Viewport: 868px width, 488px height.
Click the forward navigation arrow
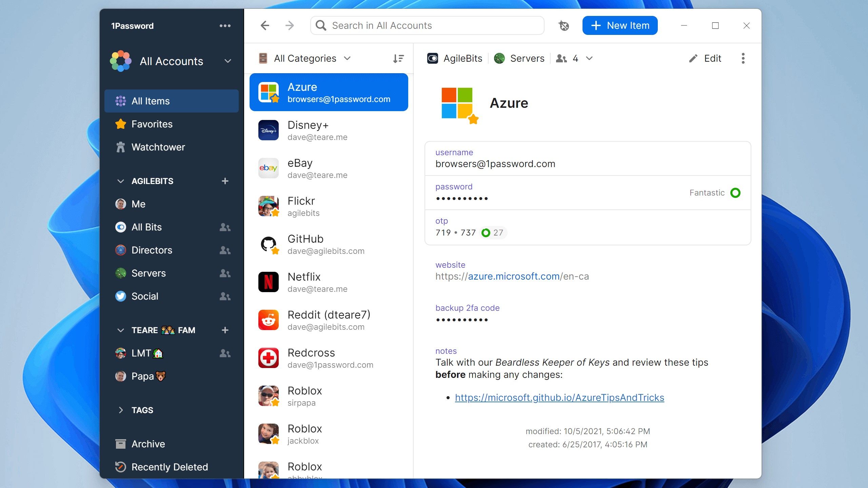click(290, 25)
